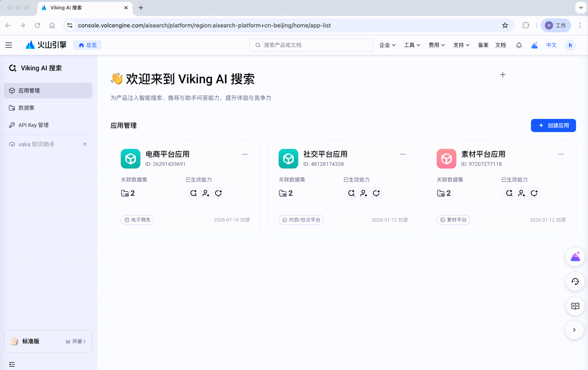The height and width of the screenshot is (370, 588).
Task: Expand the 工具 dropdown menu
Action: coord(412,45)
